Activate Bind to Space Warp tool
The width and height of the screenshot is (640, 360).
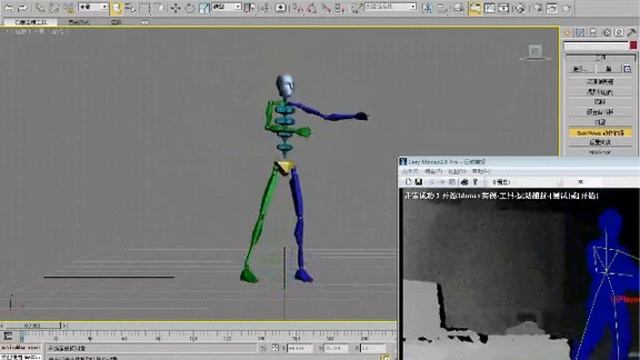[69, 8]
